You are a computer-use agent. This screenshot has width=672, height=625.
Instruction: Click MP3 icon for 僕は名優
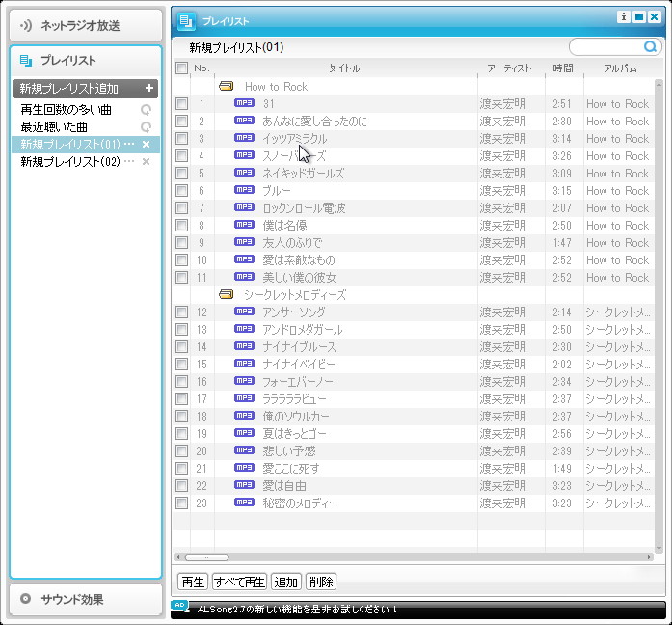[244, 224]
